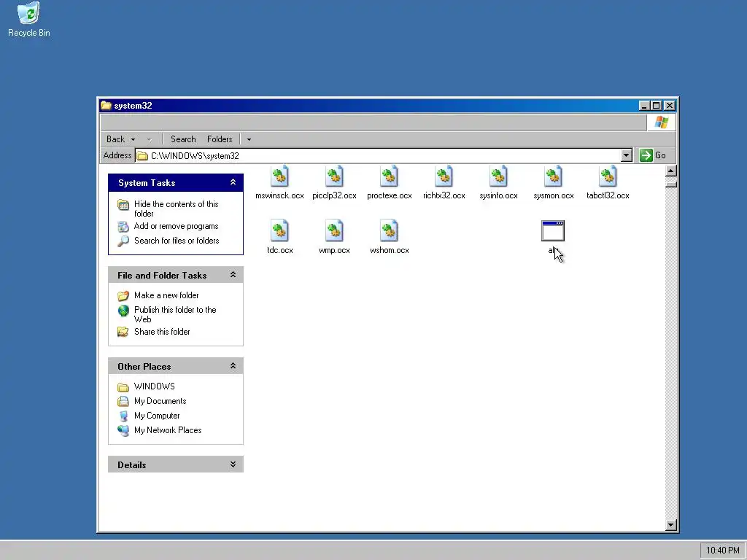This screenshot has height=560, width=747.
Task: Click the Make a new folder icon
Action: coord(123,296)
